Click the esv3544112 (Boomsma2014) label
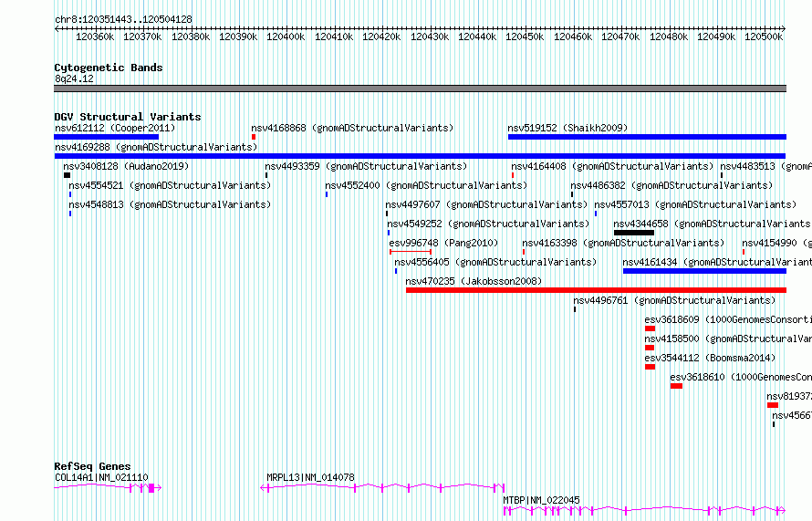Screen dimensions: 812x521 pyautogui.click(x=710, y=358)
